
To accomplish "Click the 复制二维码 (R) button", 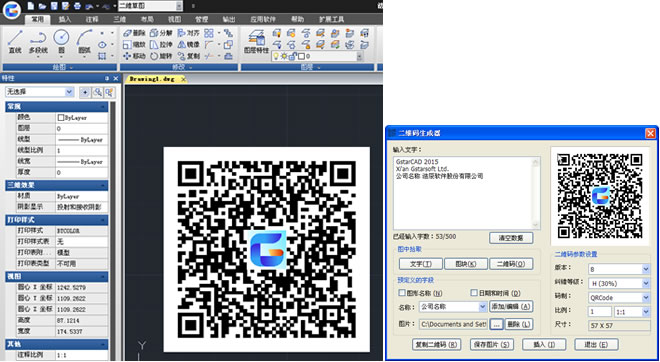I will [436, 344].
